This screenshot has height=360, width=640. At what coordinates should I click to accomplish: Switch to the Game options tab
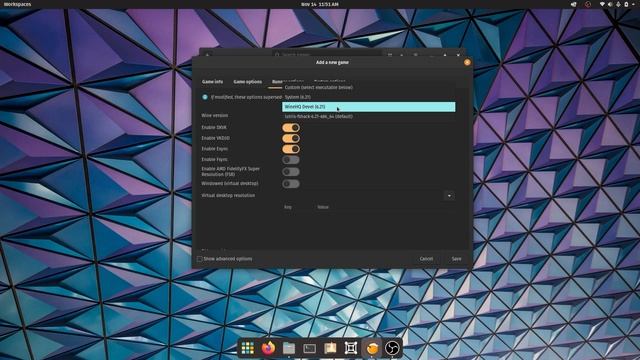point(248,82)
